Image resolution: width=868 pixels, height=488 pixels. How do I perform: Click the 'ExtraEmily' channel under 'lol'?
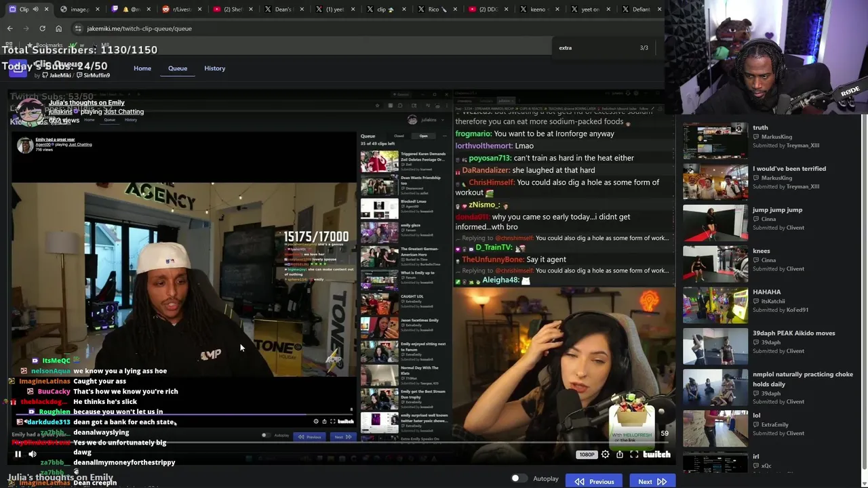(x=774, y=425)
